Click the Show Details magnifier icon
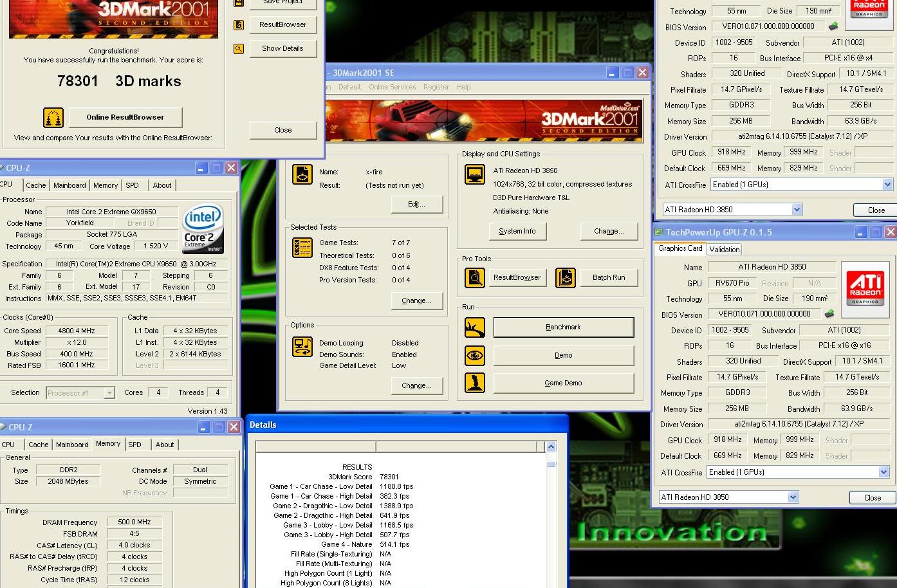The width and height of the screenshot is (897, 588). 239,49
